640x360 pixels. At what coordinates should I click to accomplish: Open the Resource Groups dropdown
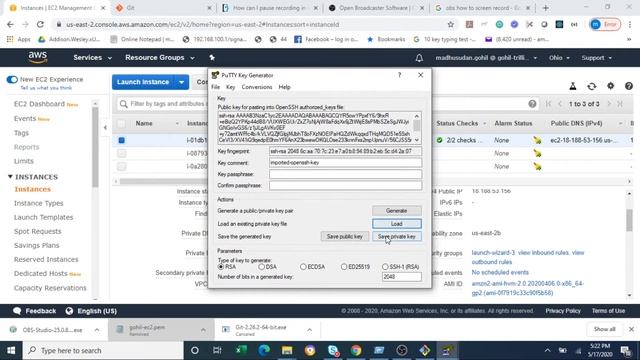click(x=160, y=58)
